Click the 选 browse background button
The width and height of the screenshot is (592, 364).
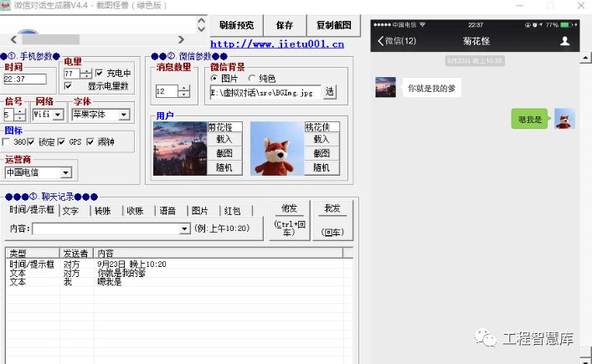point(330,92)
